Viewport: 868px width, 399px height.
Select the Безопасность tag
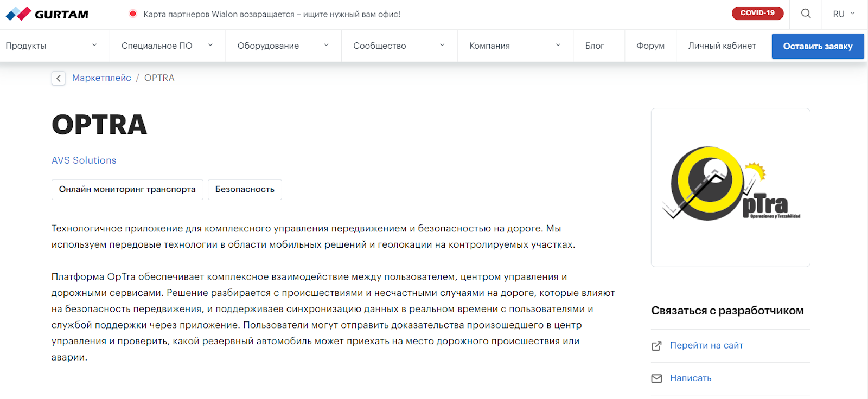tap(245, 190)
